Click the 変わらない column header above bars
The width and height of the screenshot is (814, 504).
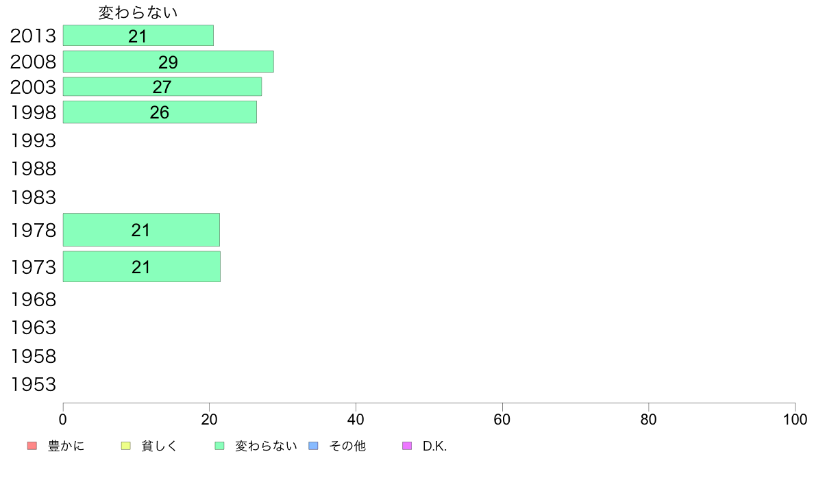click(x=138, y=12)
